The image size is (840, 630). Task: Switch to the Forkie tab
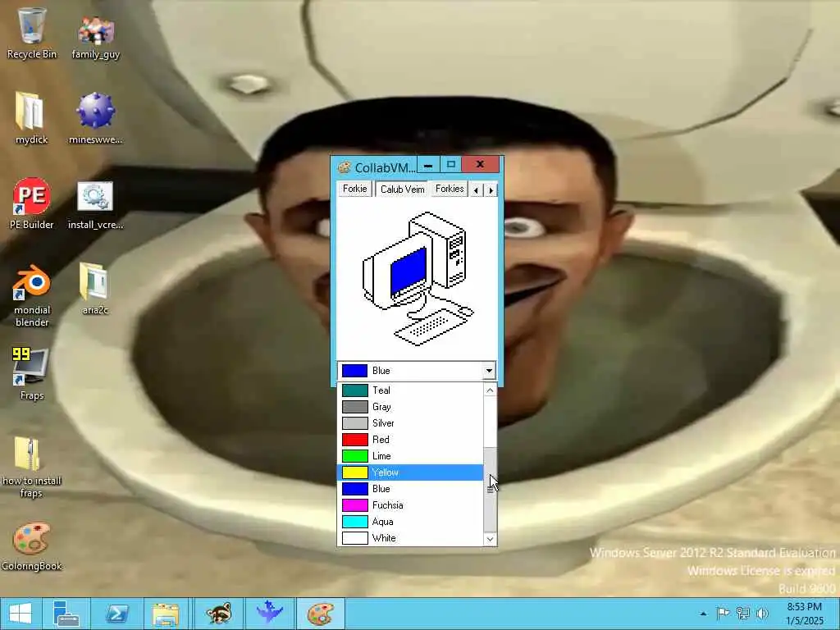click(x=354, y=189)
